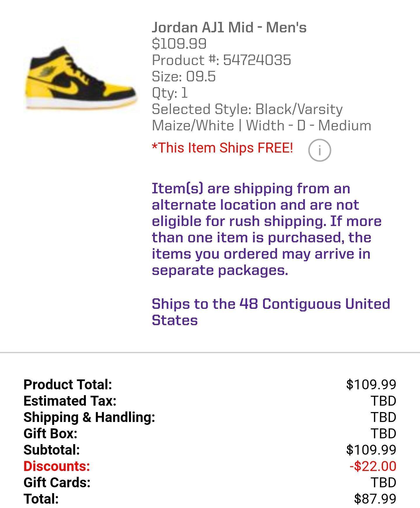Click the -$22.00 discount amount
Image resolution: width=420 pixels, height=508 pixels.
pos(373,466)
